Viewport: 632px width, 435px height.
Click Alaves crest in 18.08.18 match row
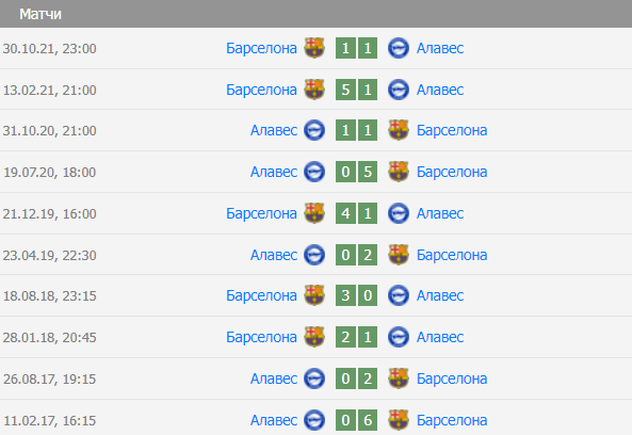(x=398, y=295)
